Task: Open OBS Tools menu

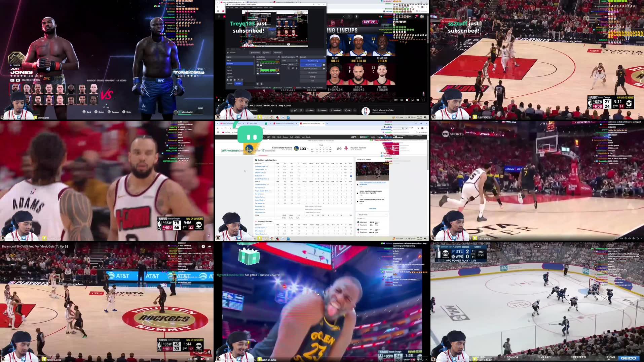Action: click(x=266, y=8)
